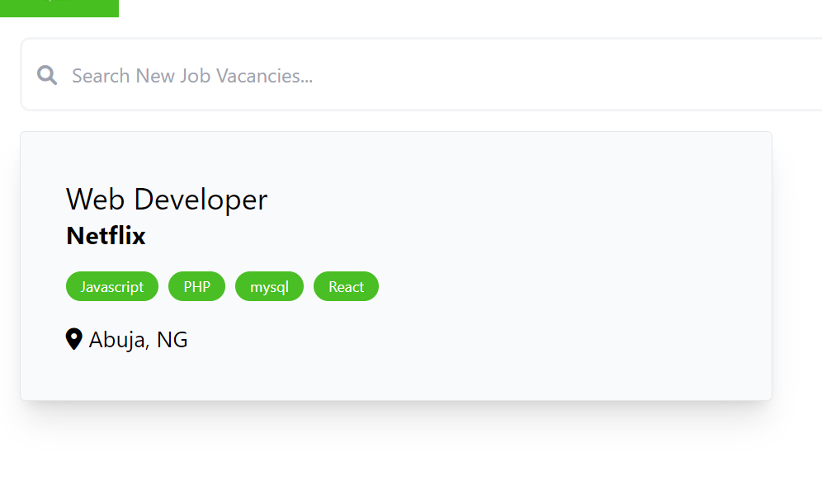Select the mysql tag
The width and height of the screenshot is (822, 504).
pyautogui.click(x=269, y=286)
